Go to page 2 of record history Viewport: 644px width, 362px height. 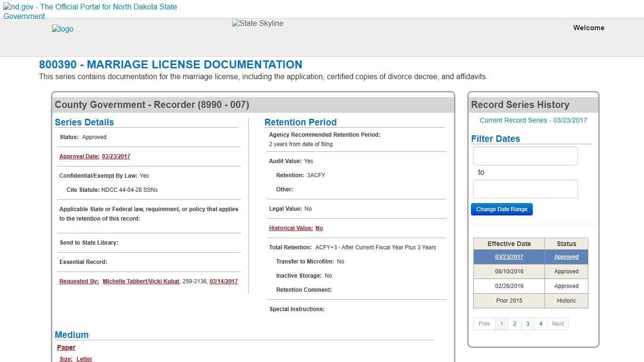(514, 324)
